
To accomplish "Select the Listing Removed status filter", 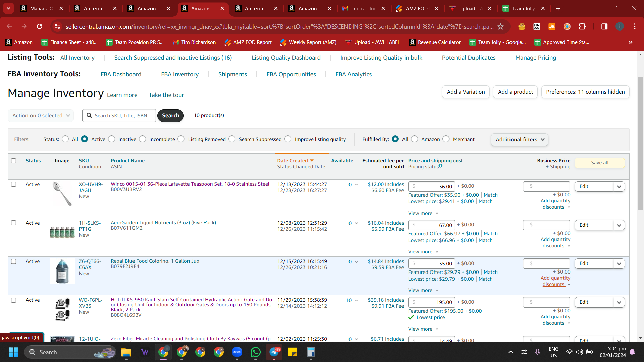I will tap(181, 139).
